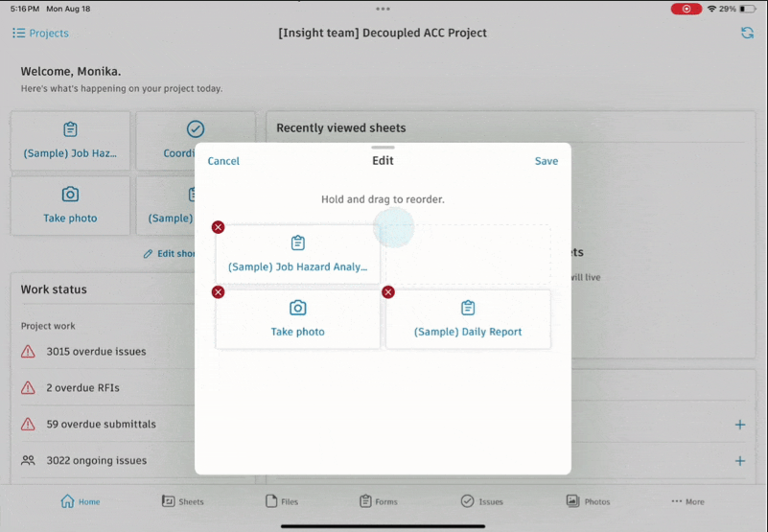Open the Projects list
768x532 pixels.
tap(40, 34)
